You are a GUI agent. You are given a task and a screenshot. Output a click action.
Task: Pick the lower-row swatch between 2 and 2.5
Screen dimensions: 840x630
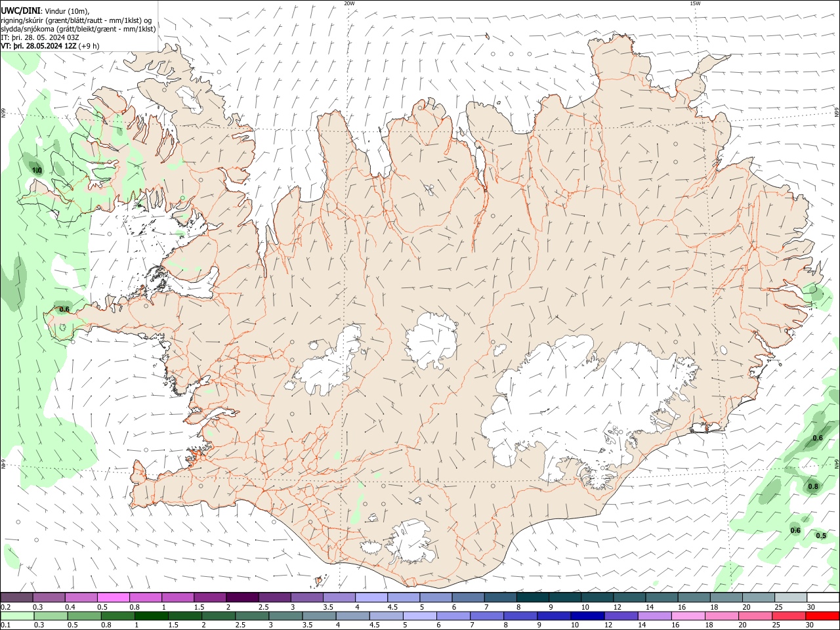pyautogui.click(x=219, y=616)
